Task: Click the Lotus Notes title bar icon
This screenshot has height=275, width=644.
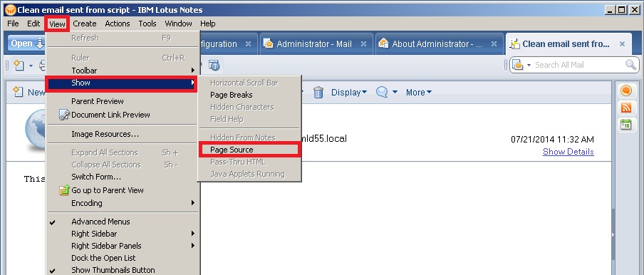Action: (x=10, y=10)
